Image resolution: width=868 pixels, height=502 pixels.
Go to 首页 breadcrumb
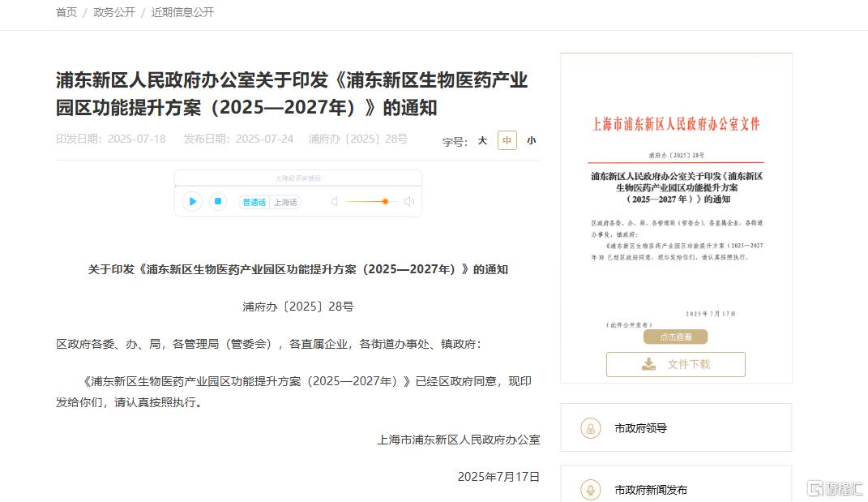(x=66, y=12)
